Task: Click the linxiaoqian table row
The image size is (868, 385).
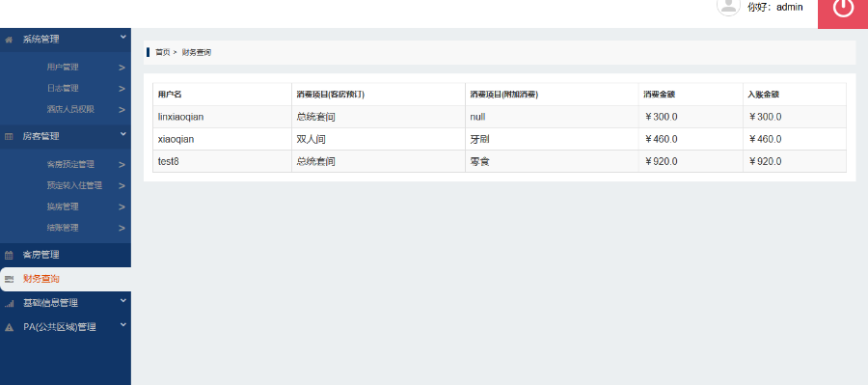Action: click(x=500, y=117)
